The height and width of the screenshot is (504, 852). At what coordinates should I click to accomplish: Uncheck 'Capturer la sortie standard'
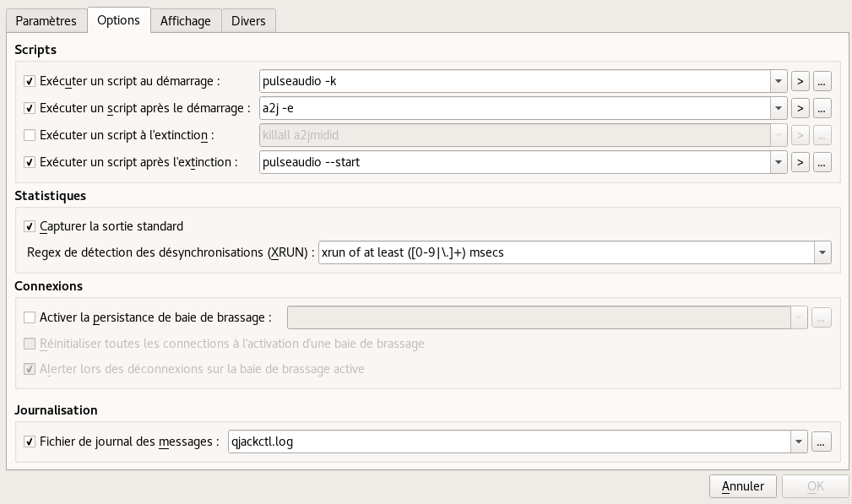pos(30,226)
